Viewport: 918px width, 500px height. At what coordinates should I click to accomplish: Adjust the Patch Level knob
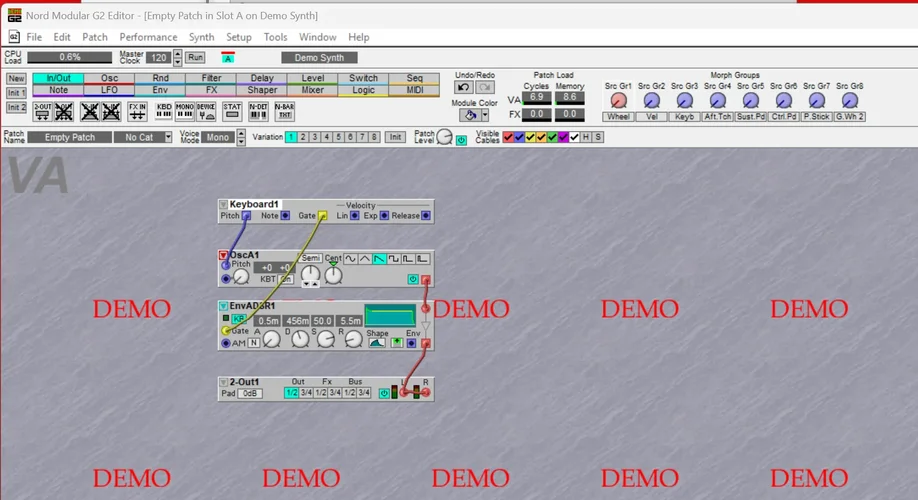444,137
